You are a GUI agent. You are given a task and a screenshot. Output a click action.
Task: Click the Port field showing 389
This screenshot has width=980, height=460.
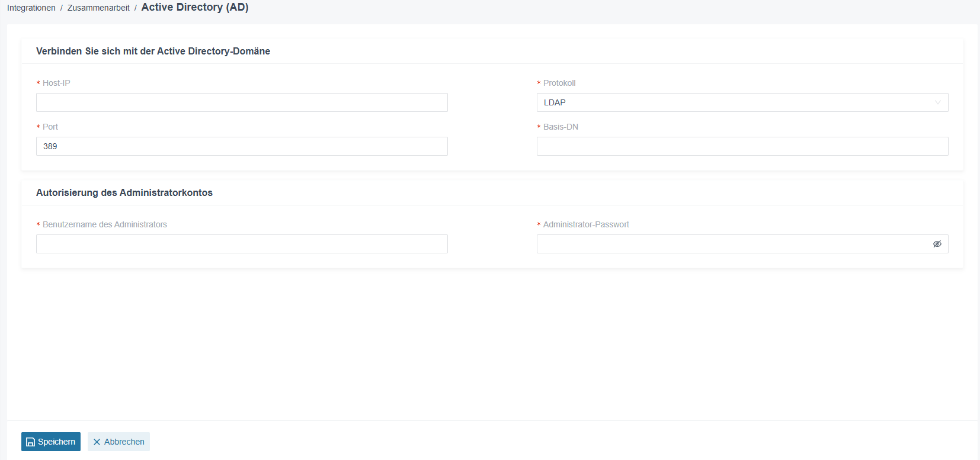click(x=242, y=146)
